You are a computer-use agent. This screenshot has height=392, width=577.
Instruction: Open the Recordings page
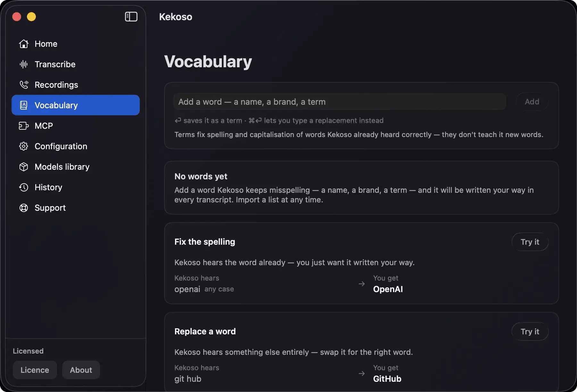coord(76,85)
